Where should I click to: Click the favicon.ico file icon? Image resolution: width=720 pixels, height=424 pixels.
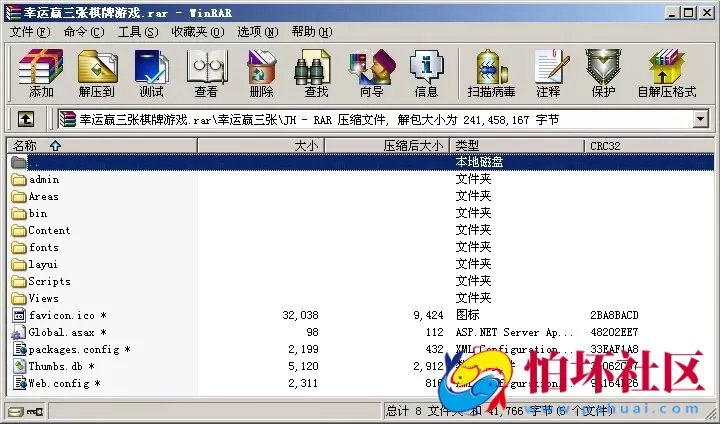pyautogui.click(x=19, y=315)
